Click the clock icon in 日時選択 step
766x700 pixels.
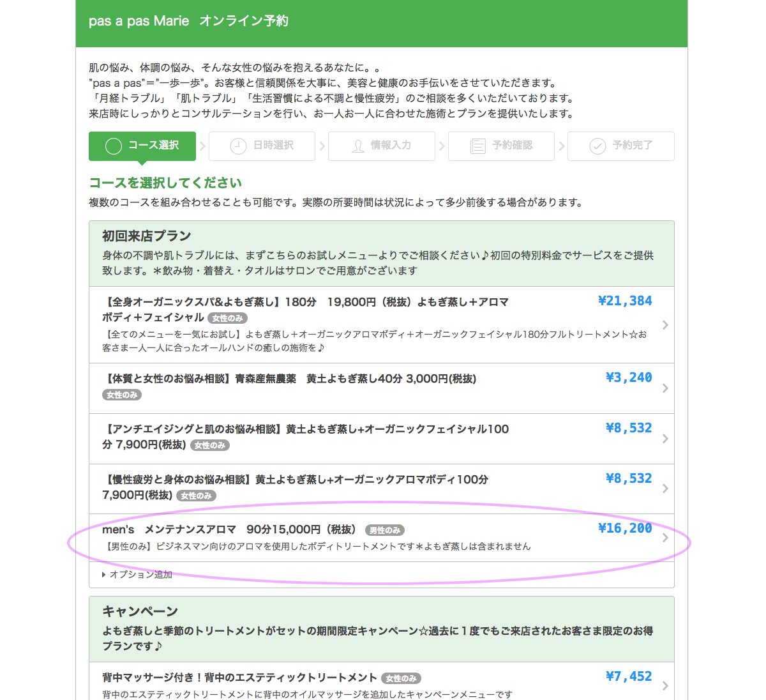click(238, 146)
